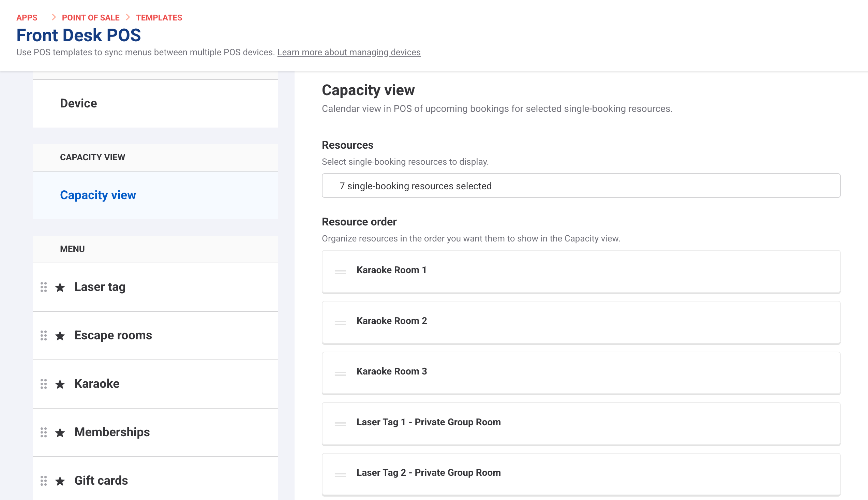Click the drag dots next to Gift cards
Viewport: 868px width, 500px height.
click(44, 481)
